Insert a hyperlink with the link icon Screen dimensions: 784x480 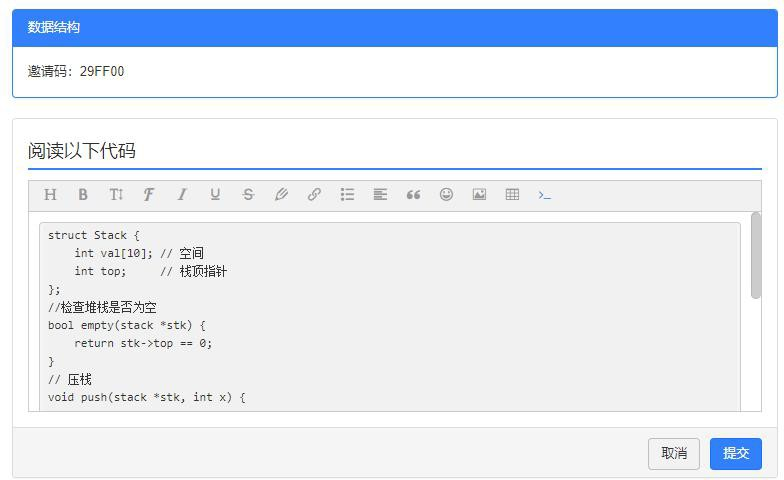click(314, 195)
